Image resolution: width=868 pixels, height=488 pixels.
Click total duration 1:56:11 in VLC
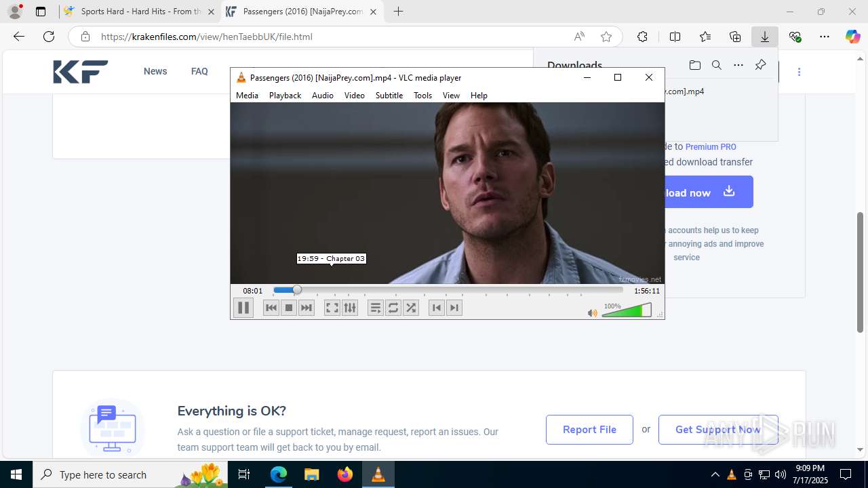(x=647, y=291)
